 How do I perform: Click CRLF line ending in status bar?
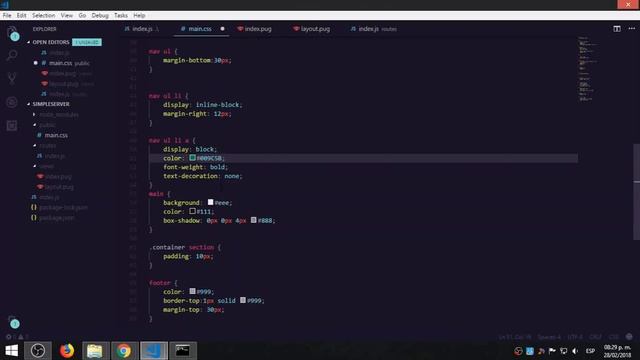[x=596, y=337]
